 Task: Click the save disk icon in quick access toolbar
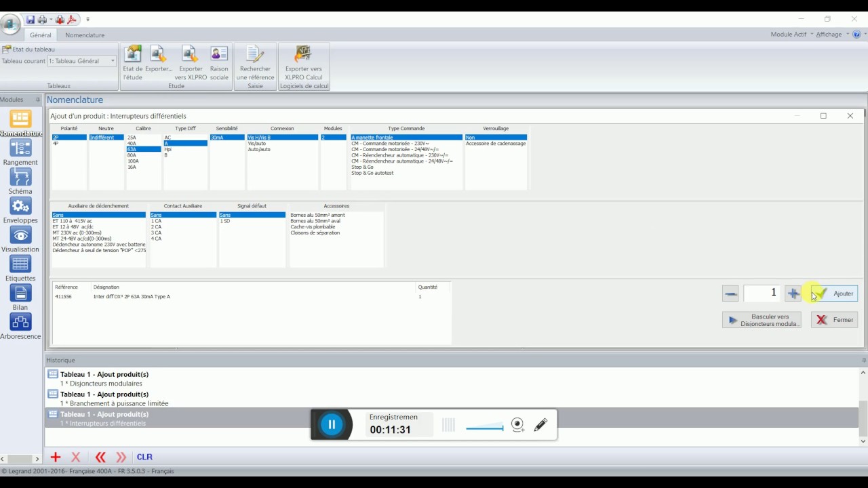[x=31, y=20]
